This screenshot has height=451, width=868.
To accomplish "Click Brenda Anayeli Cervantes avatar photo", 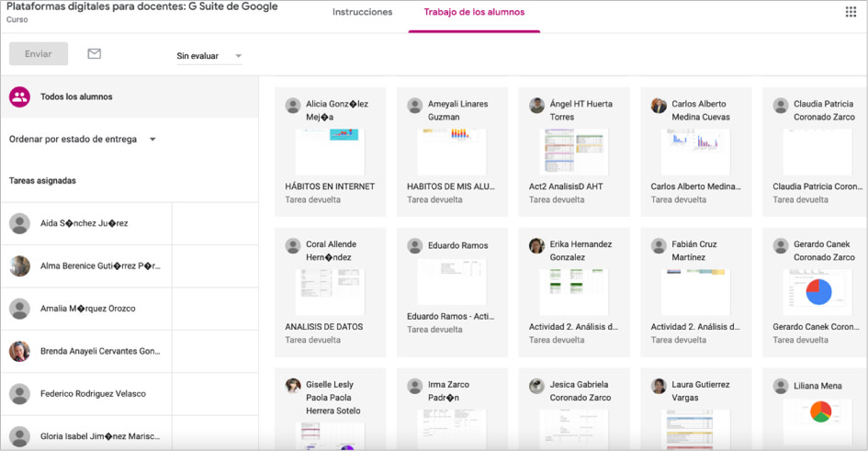I will (x=19, y=352).
